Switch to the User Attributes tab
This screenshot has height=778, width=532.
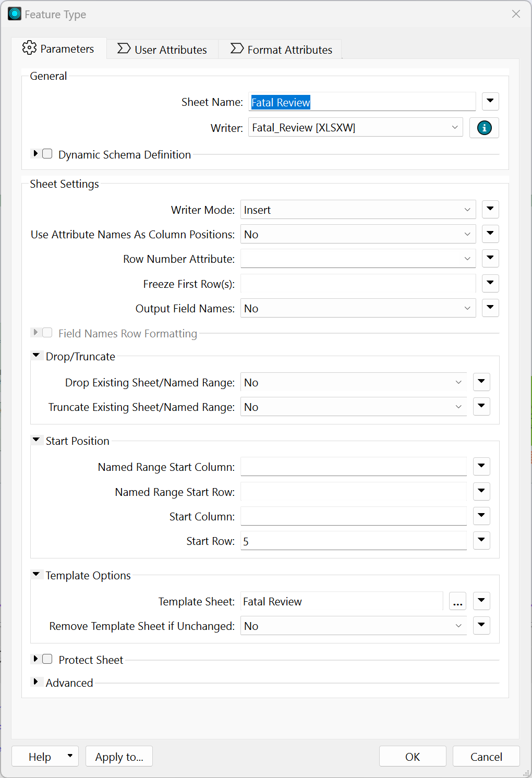(162, 50)
